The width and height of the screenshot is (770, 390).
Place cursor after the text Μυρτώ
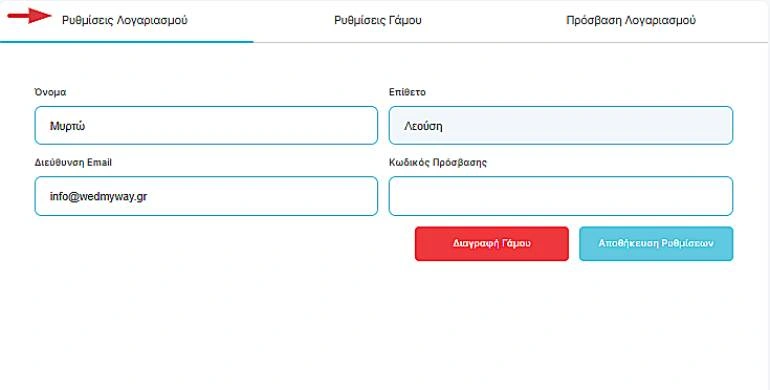click(87, 126)
